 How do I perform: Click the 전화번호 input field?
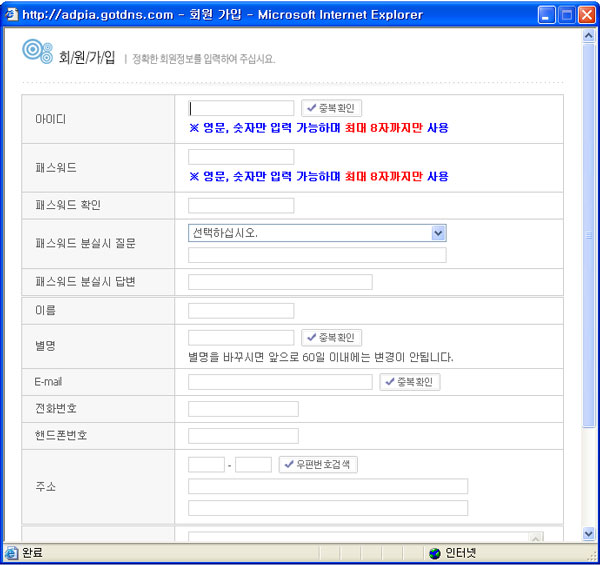243,409
